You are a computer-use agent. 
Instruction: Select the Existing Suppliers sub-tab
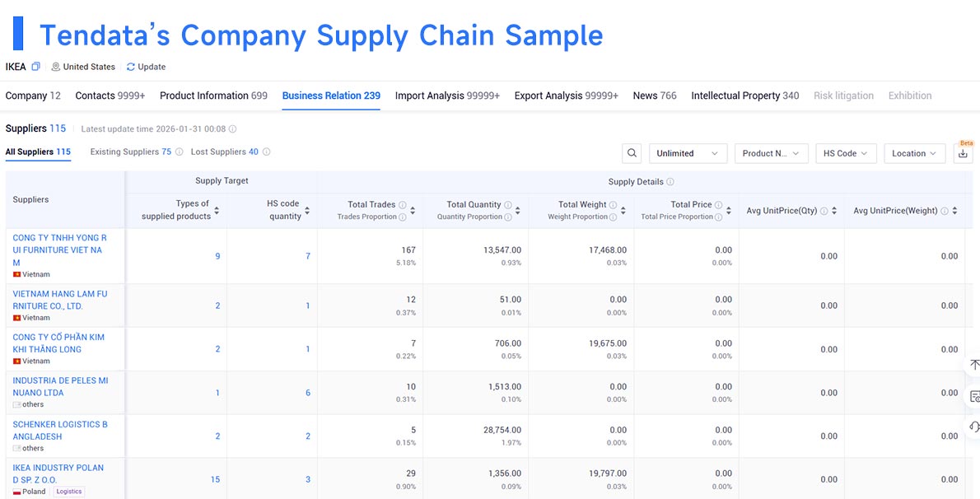(x=131, y=152)
